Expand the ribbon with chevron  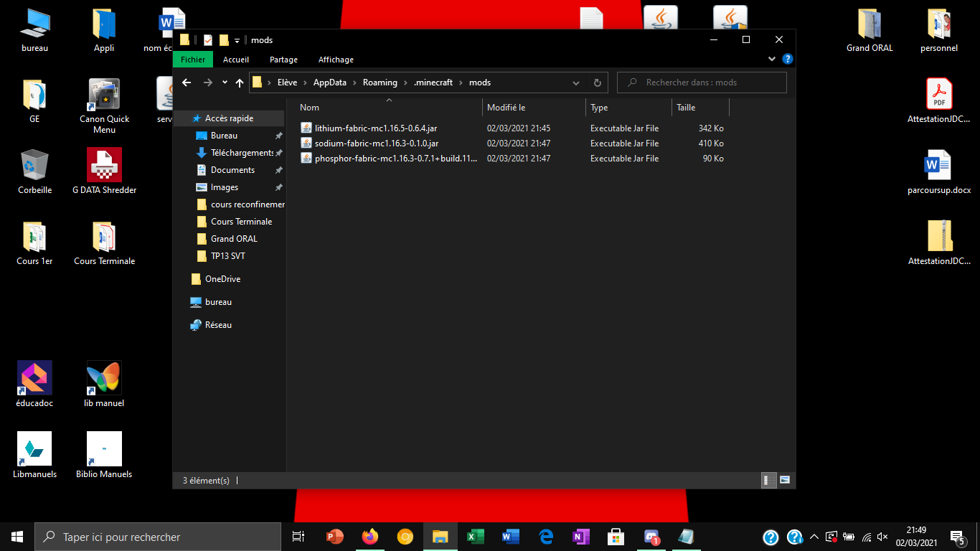tap(772, 60)
